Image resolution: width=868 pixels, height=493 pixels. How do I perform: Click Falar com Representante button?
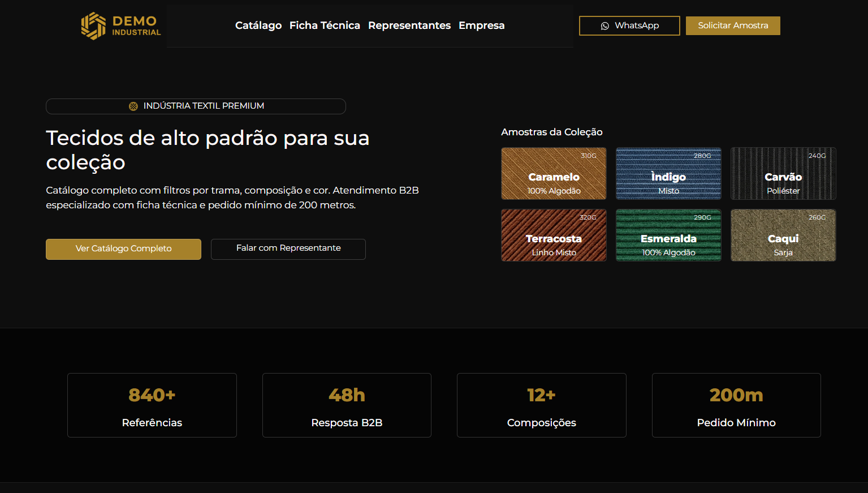288,249
